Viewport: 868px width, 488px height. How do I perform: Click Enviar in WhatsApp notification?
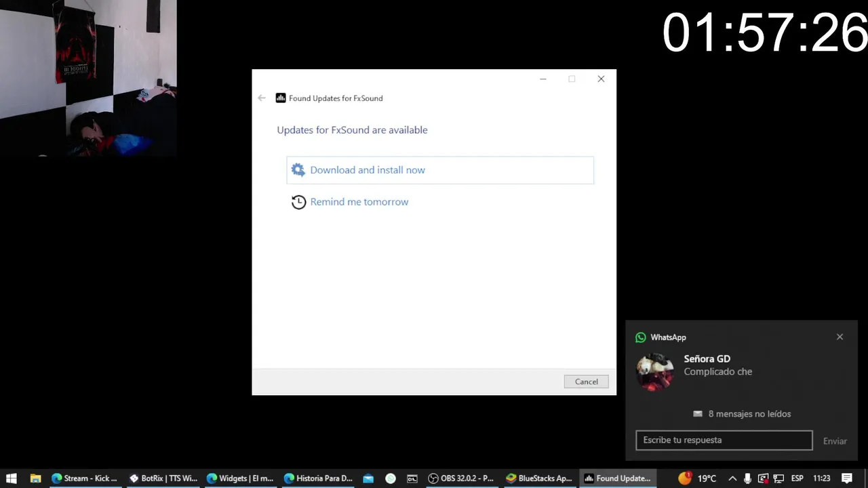(x=835, y=441)
